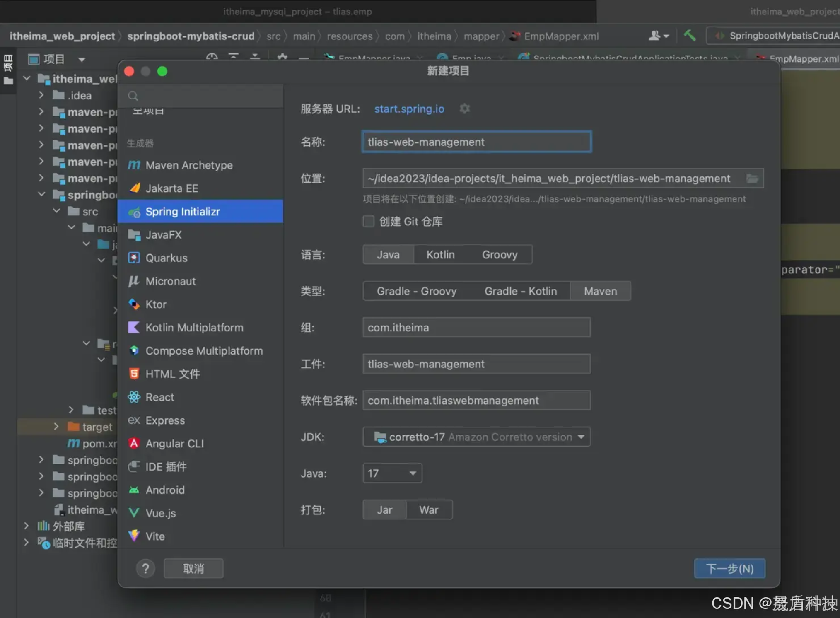
Task: Choose Vue.js generator
Action: click(200, 513)
